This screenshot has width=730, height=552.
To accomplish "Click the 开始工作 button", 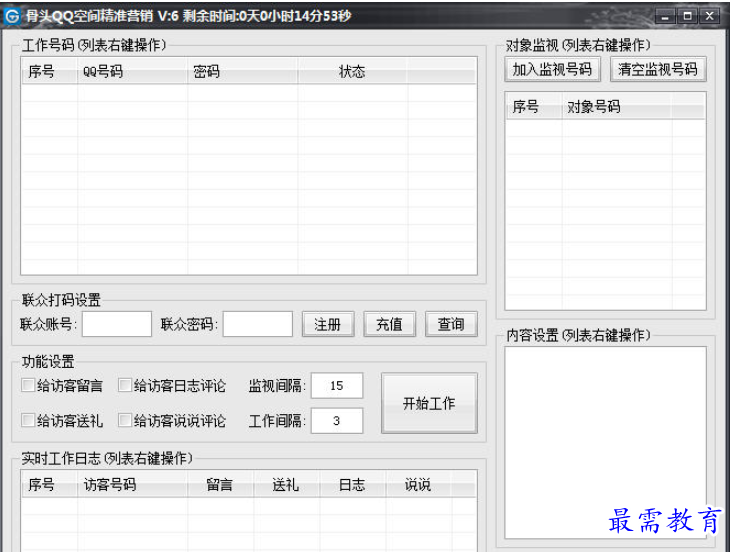I will coord(429,403).
